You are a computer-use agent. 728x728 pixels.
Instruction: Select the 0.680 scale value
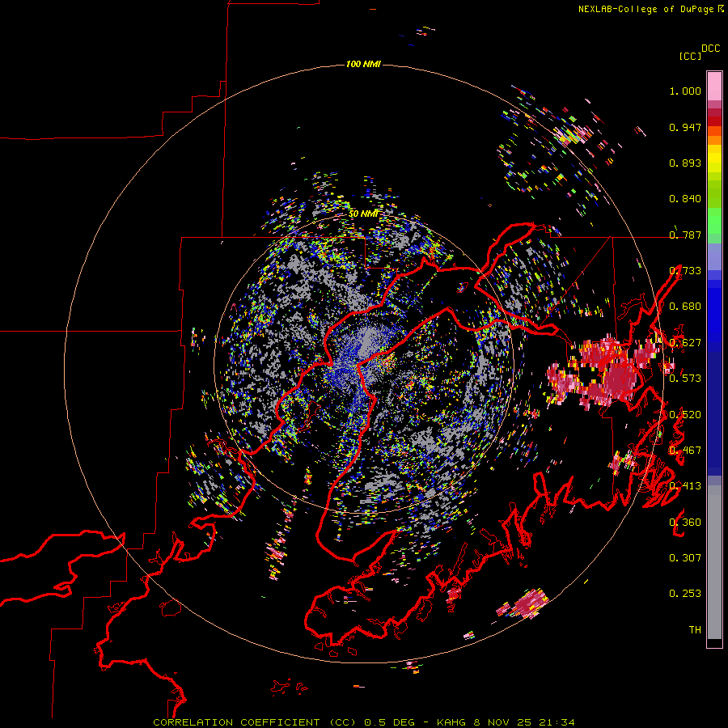point(685,307)
